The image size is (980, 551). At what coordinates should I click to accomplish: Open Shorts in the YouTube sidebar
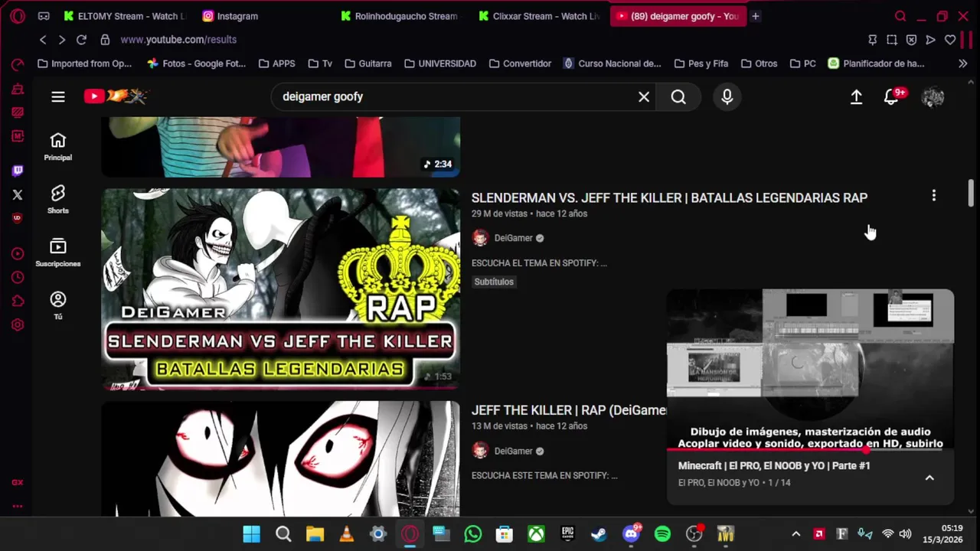pos(58,200)
